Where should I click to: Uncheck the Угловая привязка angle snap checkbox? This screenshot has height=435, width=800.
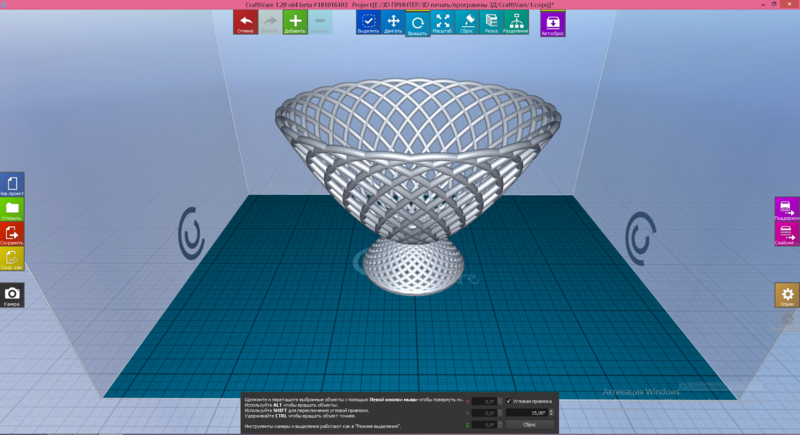(509, 401)
